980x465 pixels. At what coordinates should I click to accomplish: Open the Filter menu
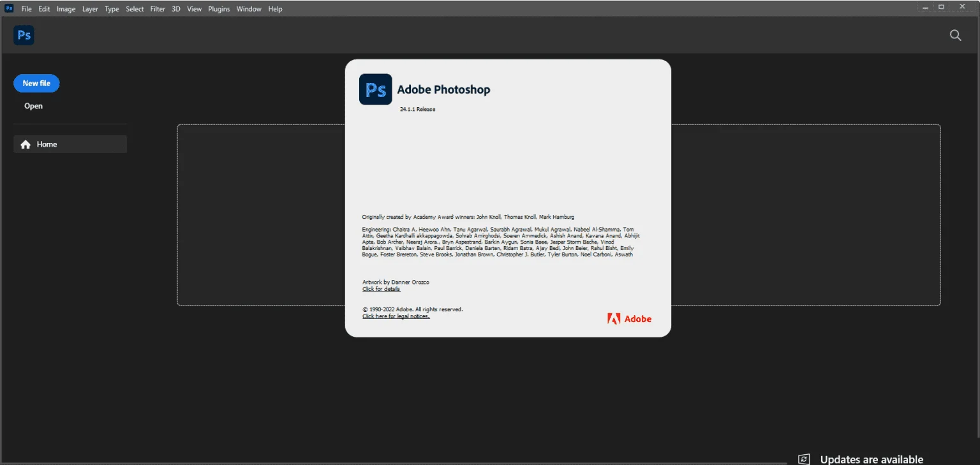pyautogui.click(x=158, y=9)
